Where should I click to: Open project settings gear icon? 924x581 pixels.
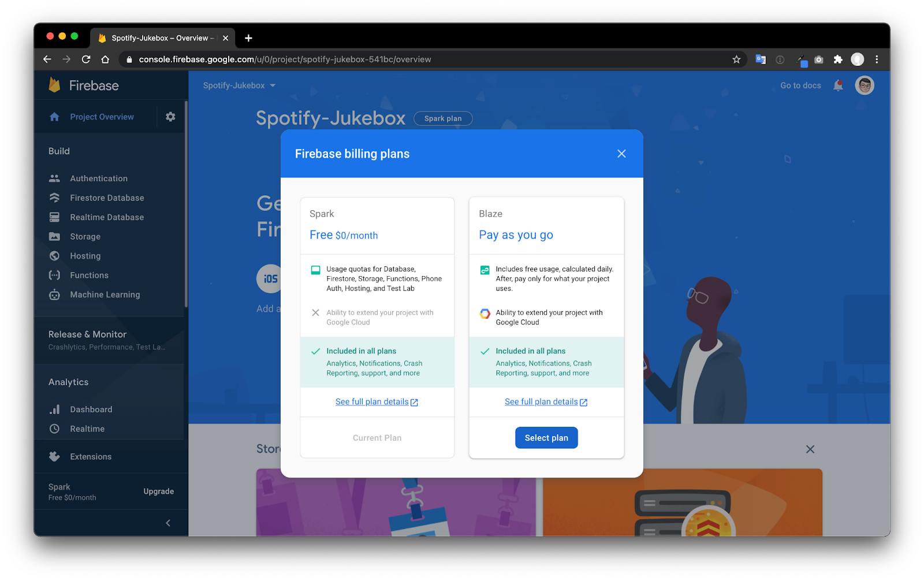pyautogui.click(x=170, y=117)
